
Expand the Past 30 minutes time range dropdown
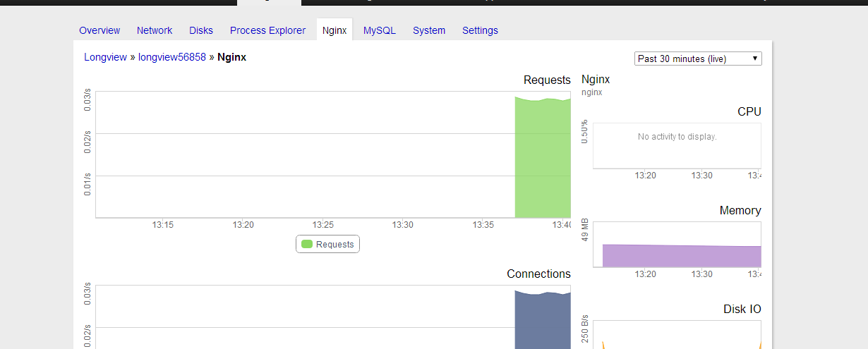698,59
